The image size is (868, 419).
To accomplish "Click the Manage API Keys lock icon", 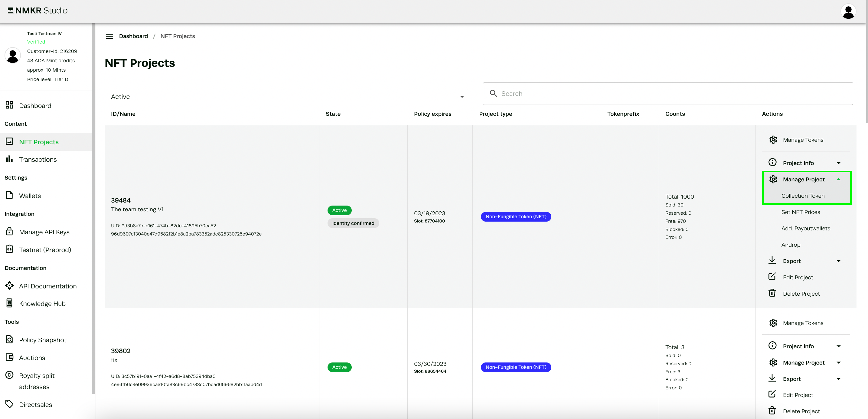I will tap(9, 231).
